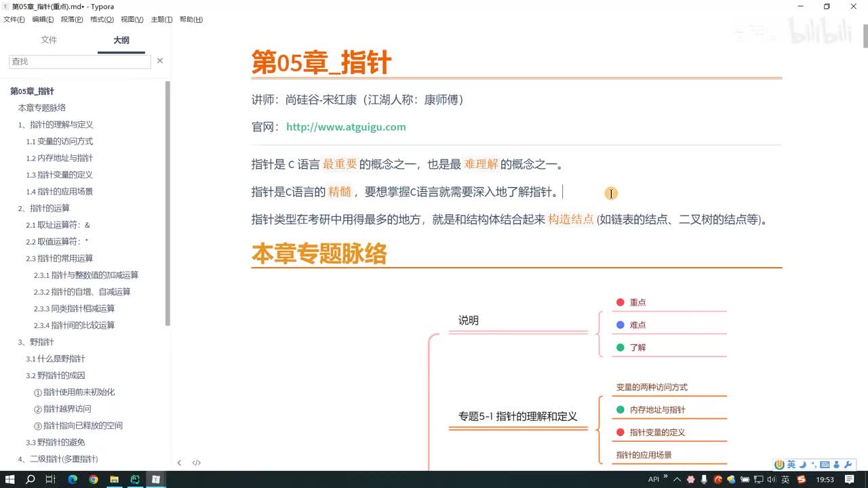Click the 第05章_指针 document heading
This screenshot has width=868, height=488.
click(321, 62)
